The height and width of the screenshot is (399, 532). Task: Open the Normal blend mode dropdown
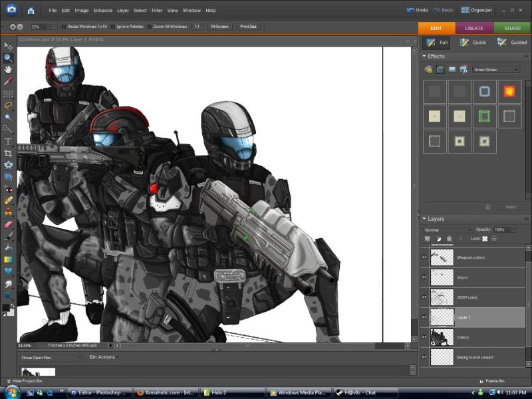(448, 230)
